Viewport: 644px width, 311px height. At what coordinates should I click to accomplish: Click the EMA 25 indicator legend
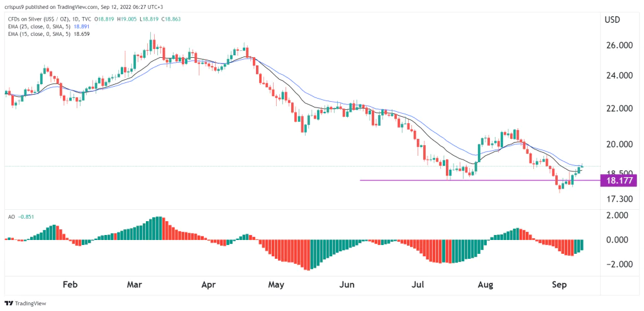pos(47,26)
